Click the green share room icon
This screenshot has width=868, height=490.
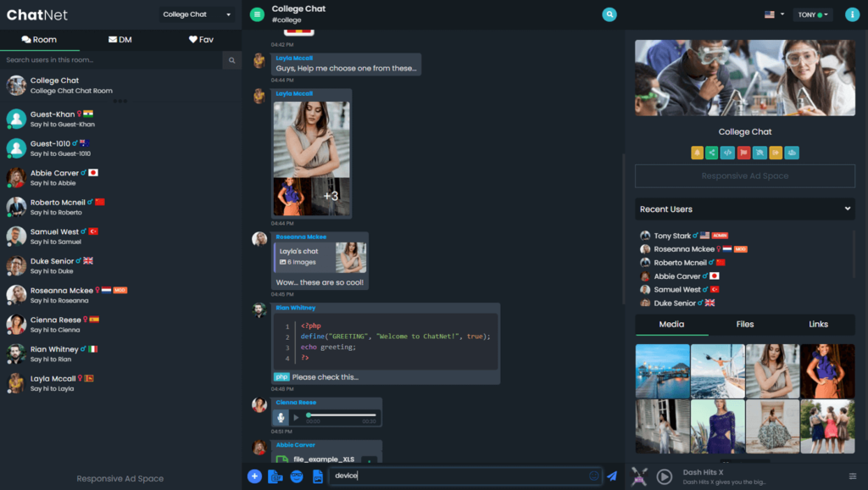712,153
